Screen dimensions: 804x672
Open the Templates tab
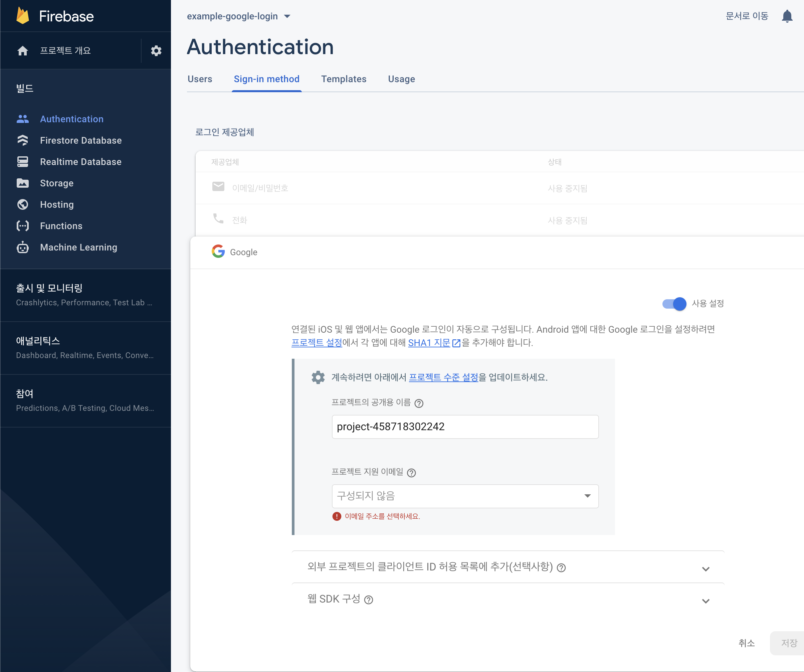344,79
